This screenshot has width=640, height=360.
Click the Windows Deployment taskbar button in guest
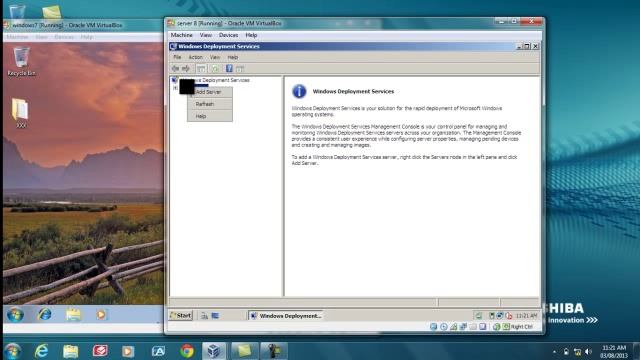[x=286, y=316]
